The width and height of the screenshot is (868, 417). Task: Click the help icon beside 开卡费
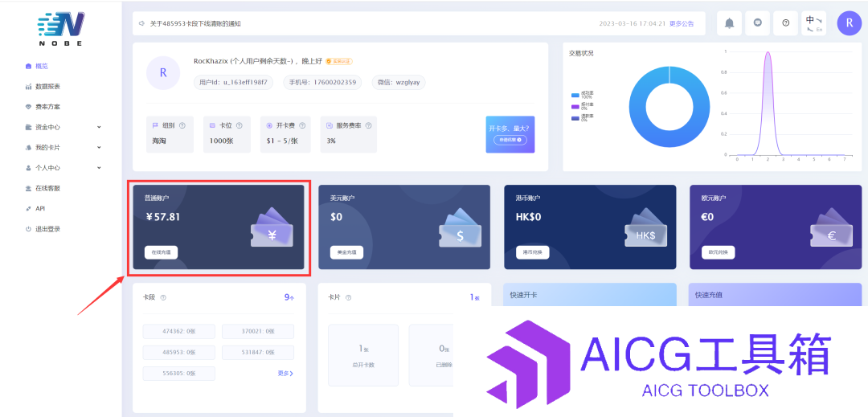coord(302,125)
